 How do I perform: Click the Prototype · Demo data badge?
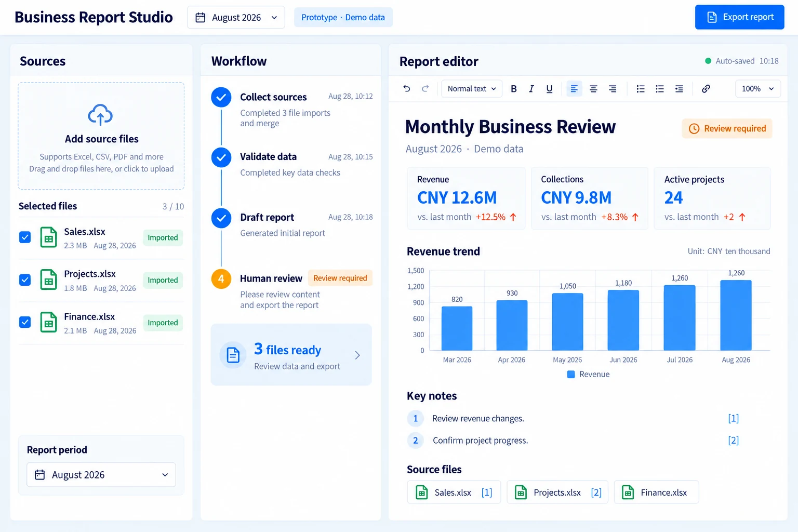[343, 18]
